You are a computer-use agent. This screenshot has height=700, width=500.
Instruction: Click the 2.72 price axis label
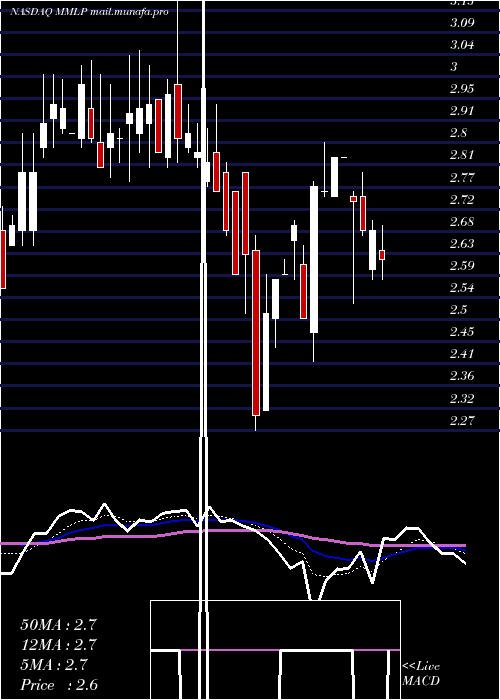[x=462, y=200]
